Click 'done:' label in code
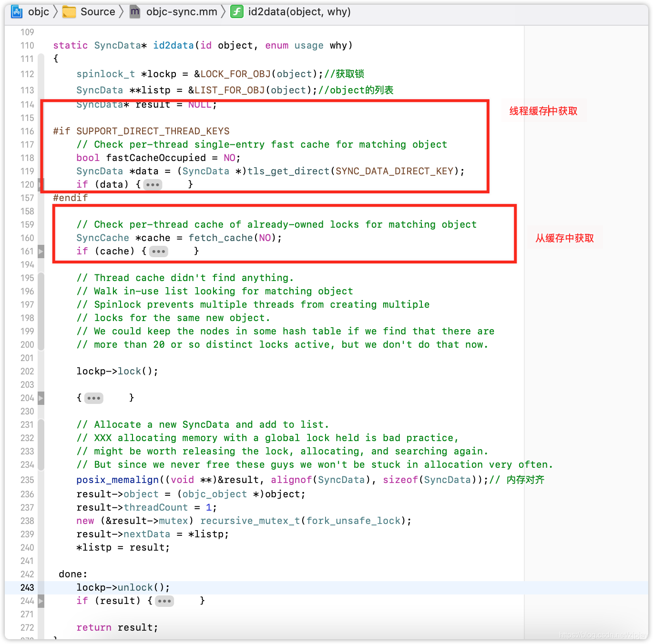Viewport: 653px width, 644px height. pos(73,574)
